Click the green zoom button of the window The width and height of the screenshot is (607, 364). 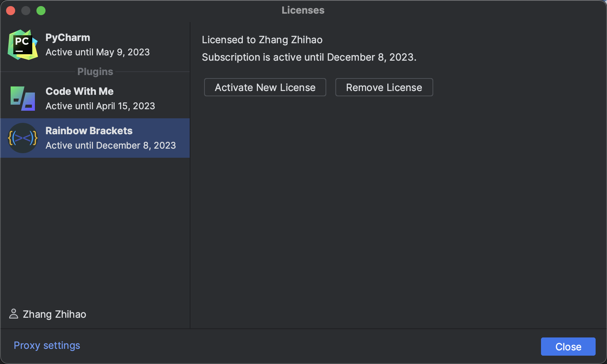[x=41, y=10]
